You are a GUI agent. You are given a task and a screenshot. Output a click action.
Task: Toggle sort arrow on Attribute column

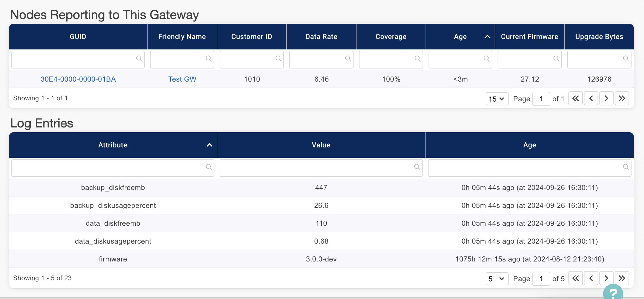tap(210, 145)
